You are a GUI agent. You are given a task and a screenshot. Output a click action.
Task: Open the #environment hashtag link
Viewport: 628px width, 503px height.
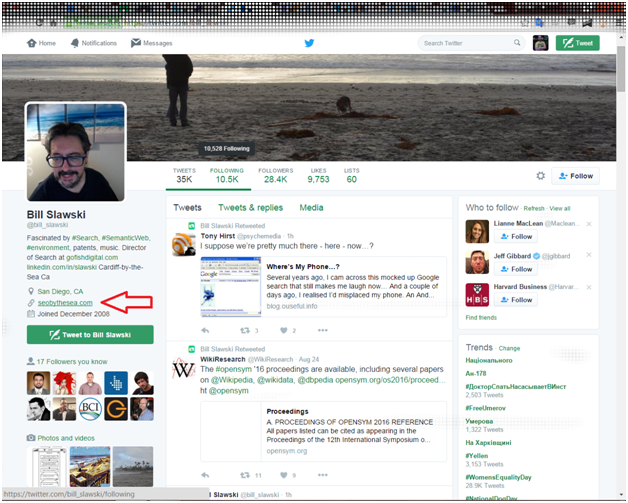coord(48,248)
